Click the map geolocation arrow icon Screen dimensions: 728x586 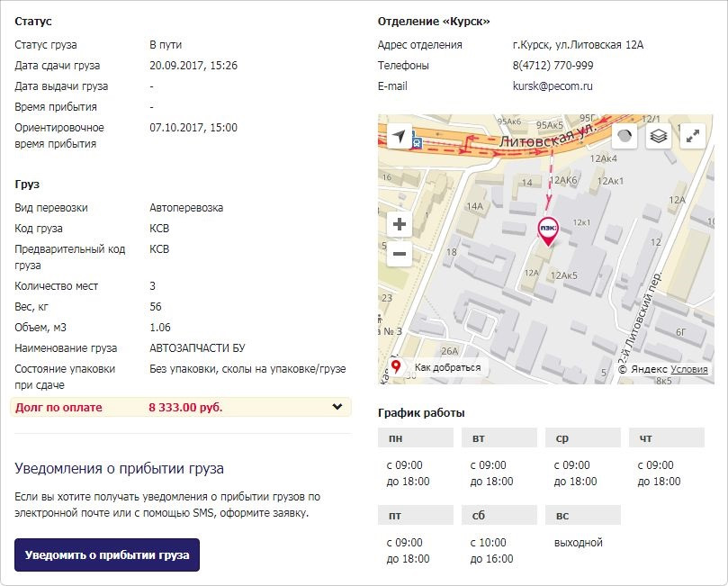coord(400,136)
